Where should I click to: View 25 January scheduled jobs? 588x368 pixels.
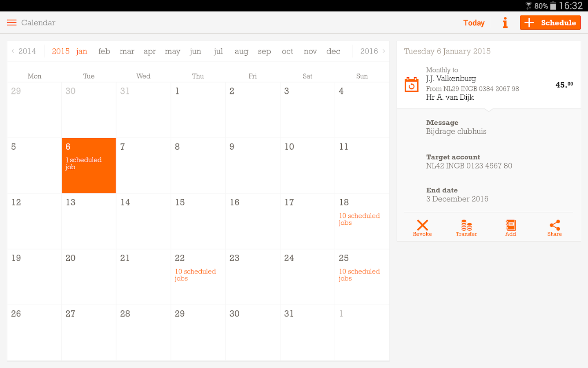coord(362,277)
